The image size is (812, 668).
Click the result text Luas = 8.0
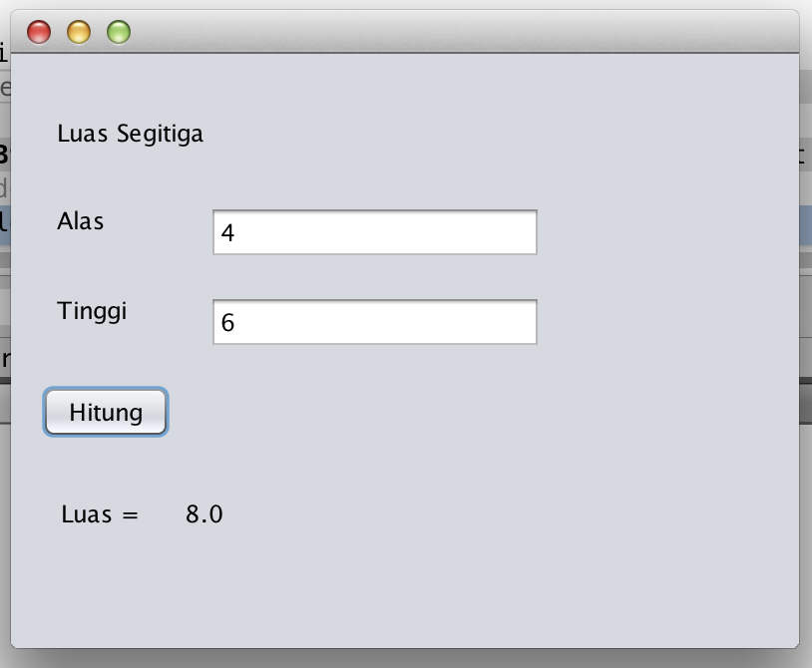click(140, 514)
